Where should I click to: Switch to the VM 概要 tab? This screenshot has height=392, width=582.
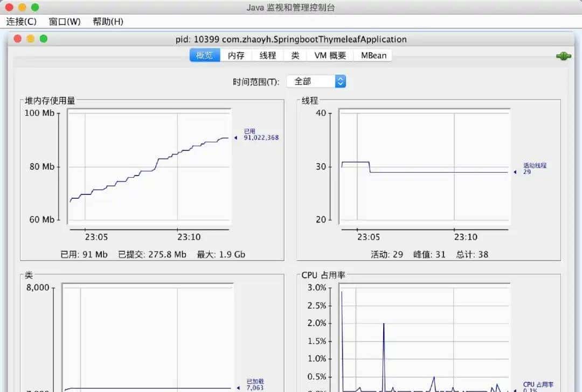[329, 55]
